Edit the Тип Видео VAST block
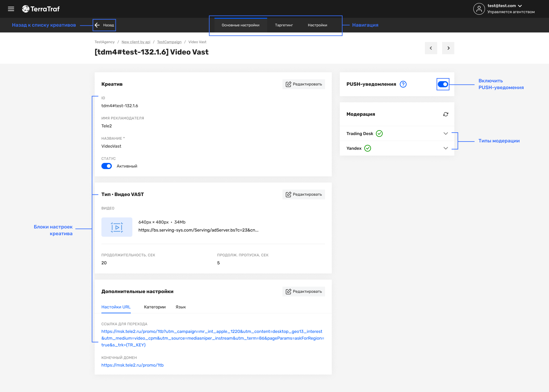 click(x=304, y=194)
